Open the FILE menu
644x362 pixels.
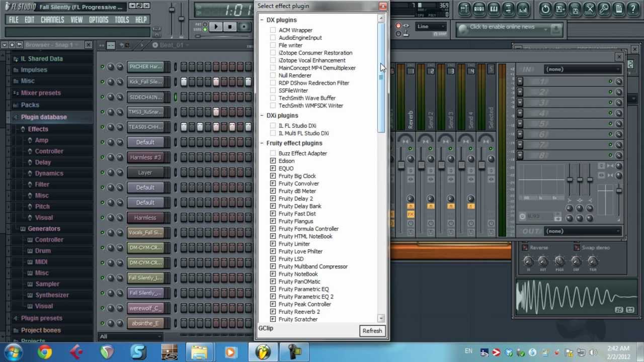point(14,20)
